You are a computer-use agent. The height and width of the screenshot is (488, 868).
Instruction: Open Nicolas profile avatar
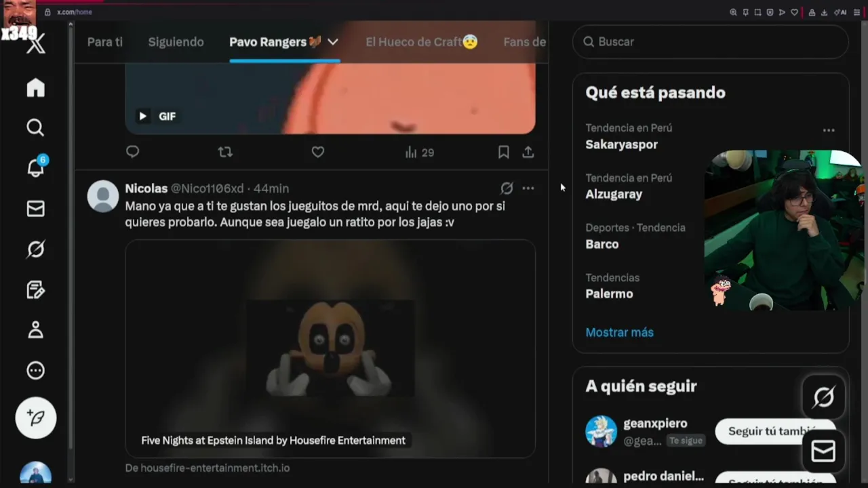[x=103, y=196]
